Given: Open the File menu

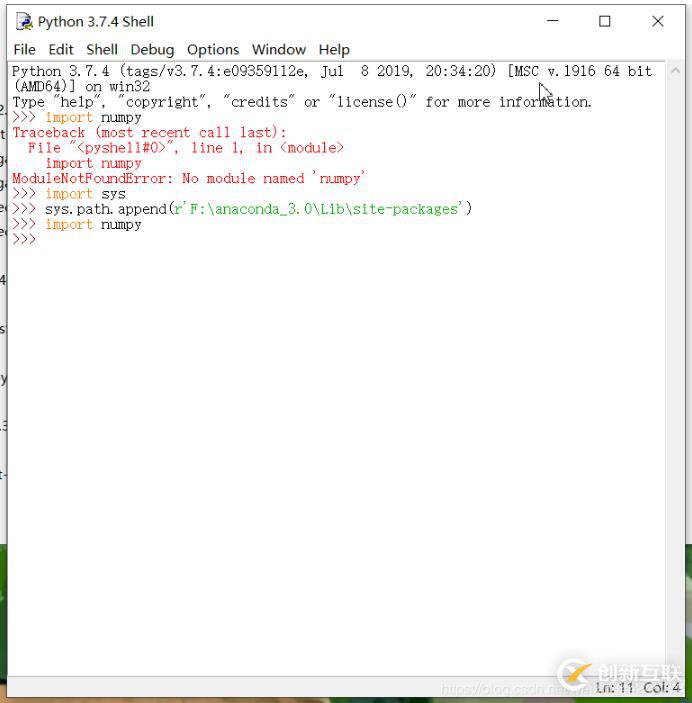Looking at the screenshot, I should (24, 49).
